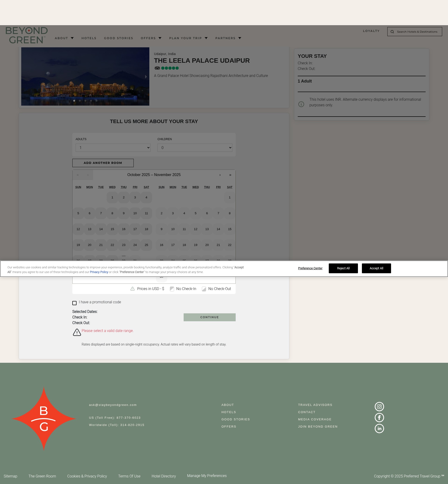The height and width of the screenshot is (484, 448).
Task: Click the ask@staybeyondgreen.com email link
Action: click(113, 405)
